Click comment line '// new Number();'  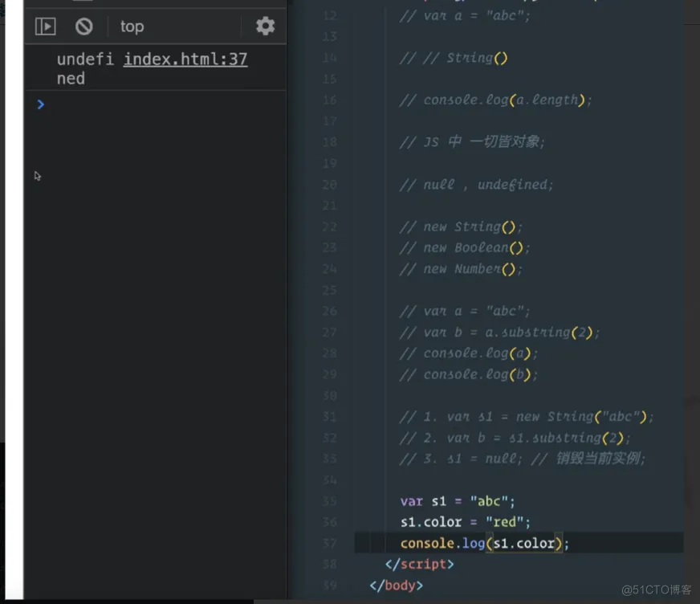[x=461, y=269]
